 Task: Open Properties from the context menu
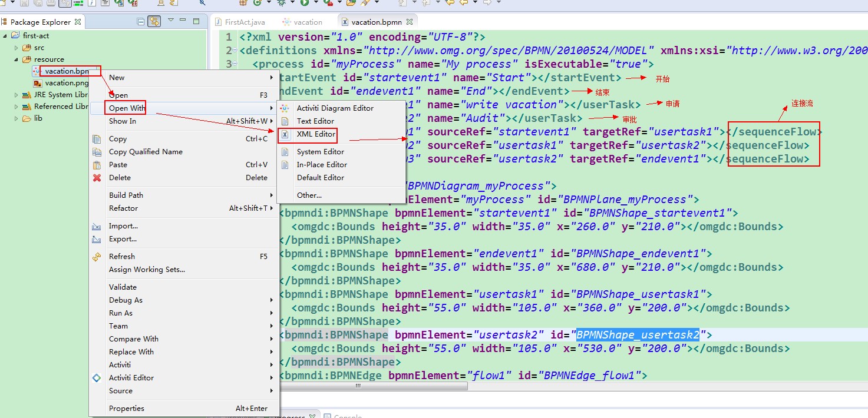[184, 409]
